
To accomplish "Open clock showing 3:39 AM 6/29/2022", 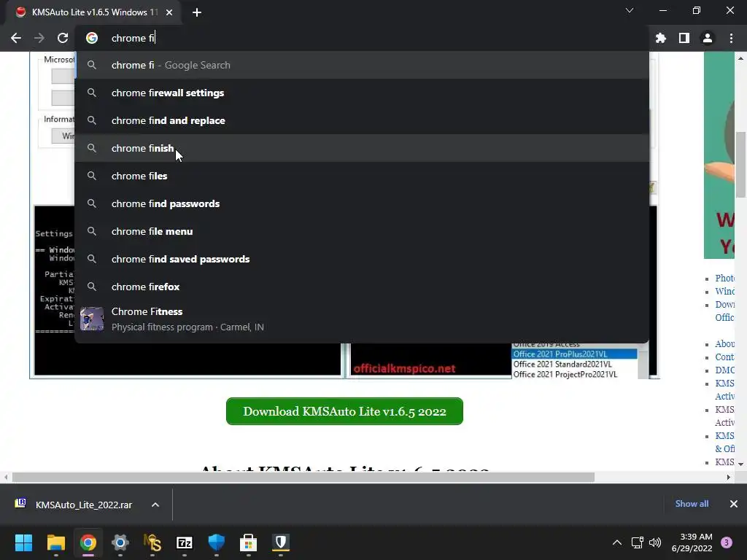I will pyautogui.click(x=692, y=542).
